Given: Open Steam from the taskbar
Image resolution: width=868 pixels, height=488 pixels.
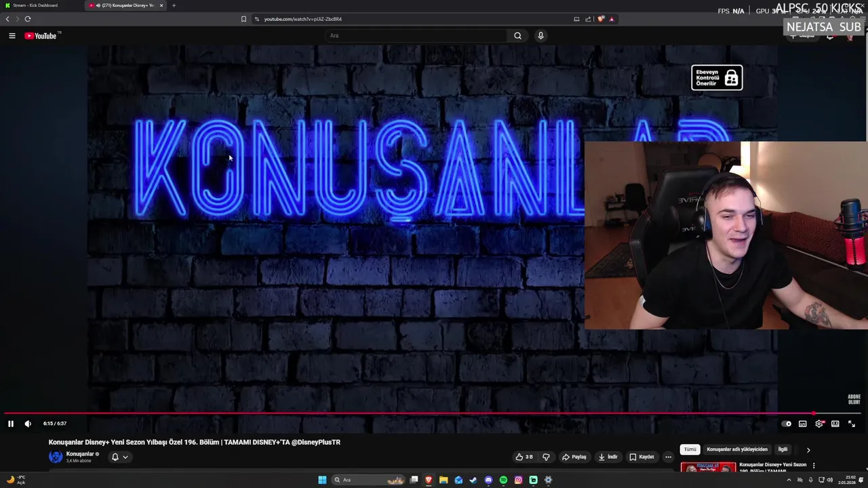Looking at the screenshot, I should [x=473, y=480].
